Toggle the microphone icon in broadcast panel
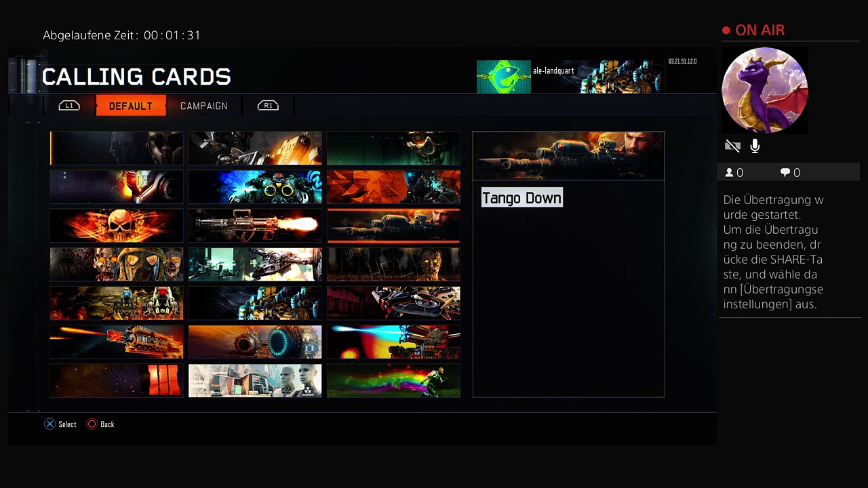 tap(755, 146)
